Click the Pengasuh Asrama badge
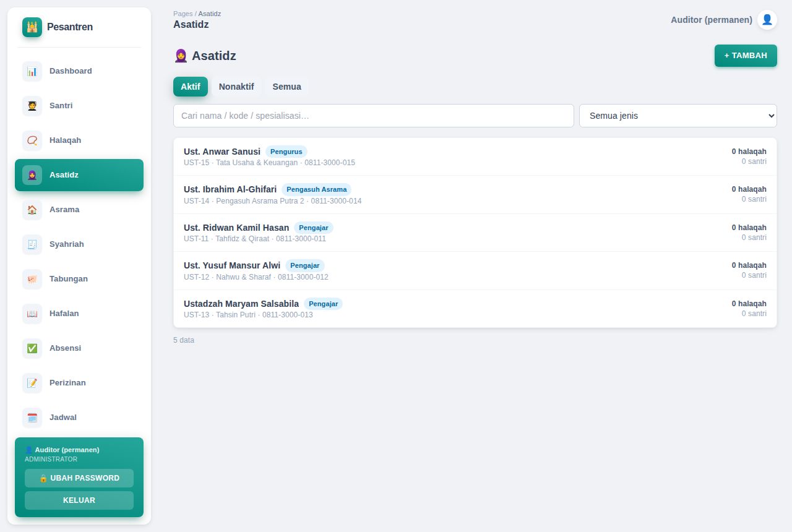Viewport: 792px width, 532px height. 317,189
